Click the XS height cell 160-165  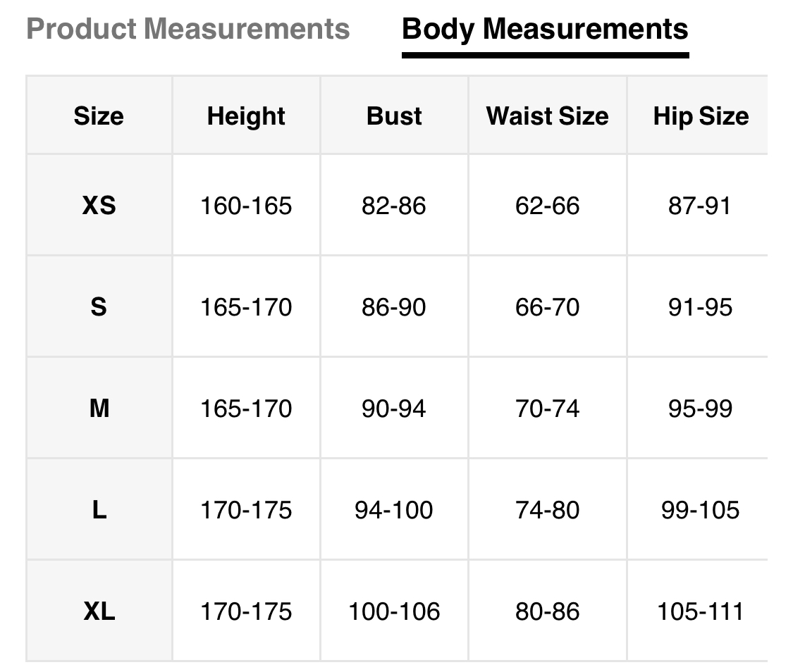coord(246,206)
